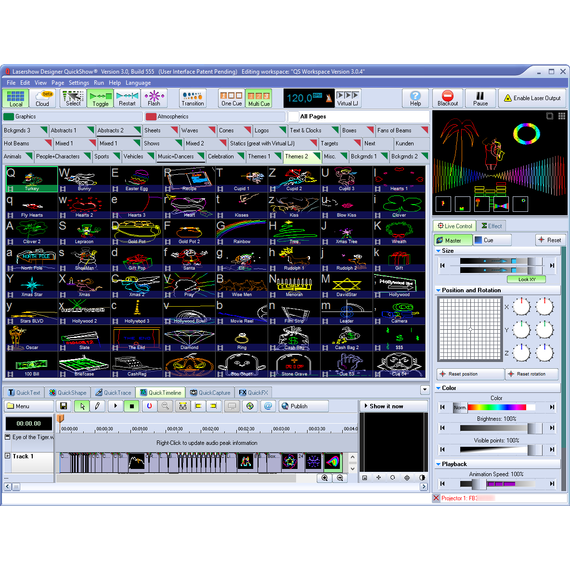Filter pages by Atmospherics category
This screenshot has height=570, width=570.
(x=215, y=116)
